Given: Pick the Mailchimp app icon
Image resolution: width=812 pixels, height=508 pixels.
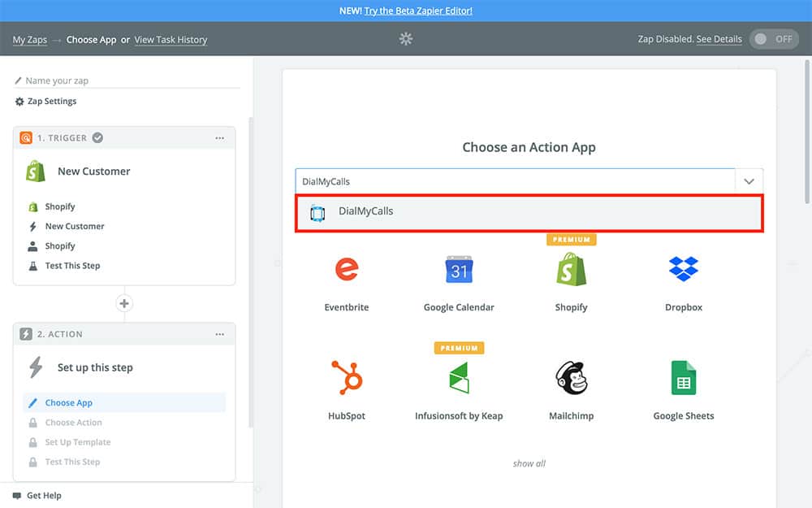Looking at the screenshot, I should pyautogui.click(x=571, y=378).
